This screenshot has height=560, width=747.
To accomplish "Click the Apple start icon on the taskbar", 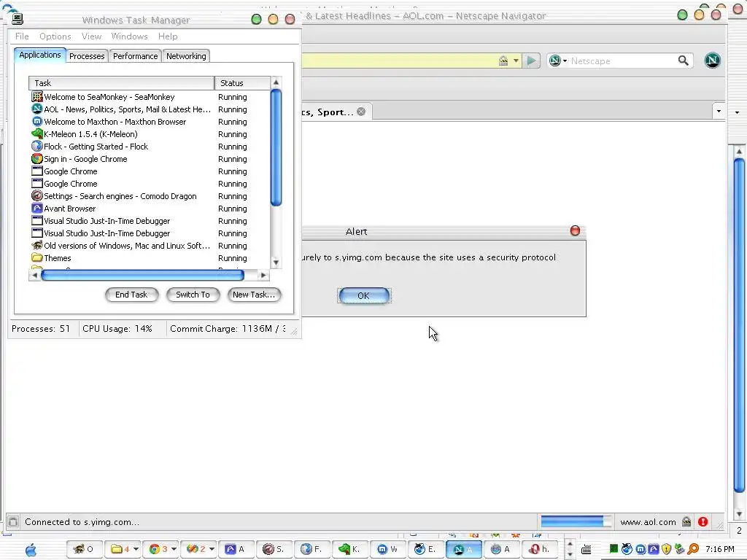I will pyautogui.click(x=31, y=550).
